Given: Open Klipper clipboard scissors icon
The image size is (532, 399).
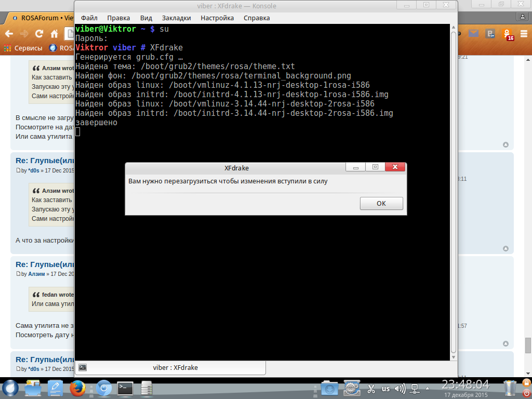Looking at the screenshot, I should pos(371,389).
